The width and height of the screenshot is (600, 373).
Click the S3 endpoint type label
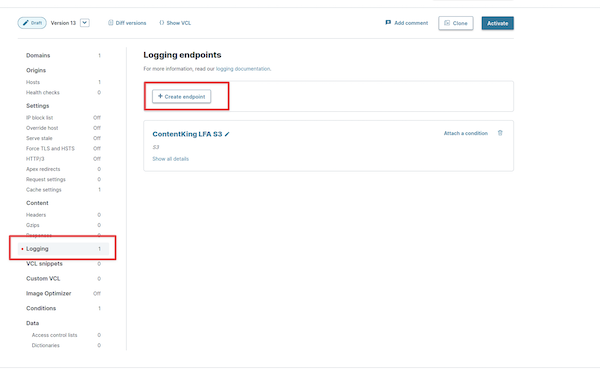pyautogui.click(x=156, y=147)
